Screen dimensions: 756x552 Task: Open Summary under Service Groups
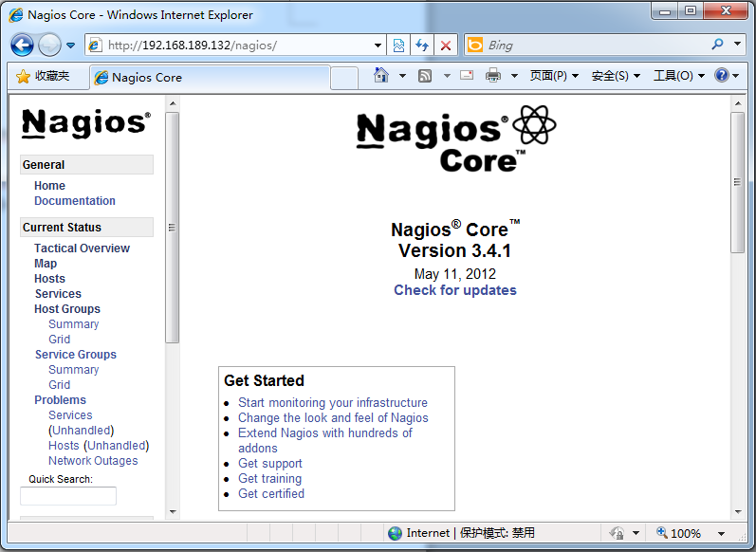(x=74, y=369)
